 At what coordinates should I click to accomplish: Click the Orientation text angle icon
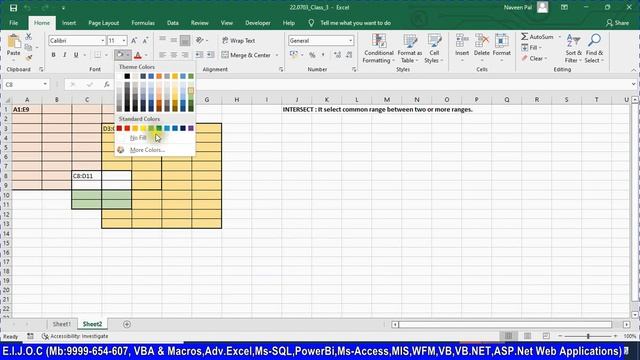(x=200, y=40)
